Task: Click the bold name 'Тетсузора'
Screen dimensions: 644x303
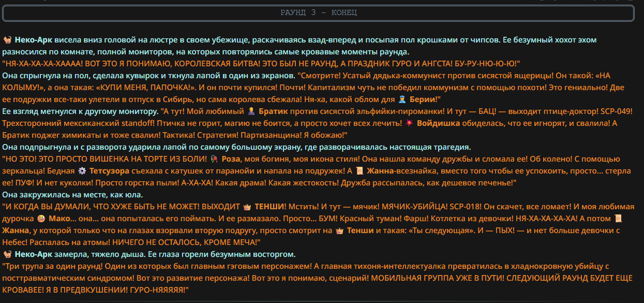Action: 109,171
